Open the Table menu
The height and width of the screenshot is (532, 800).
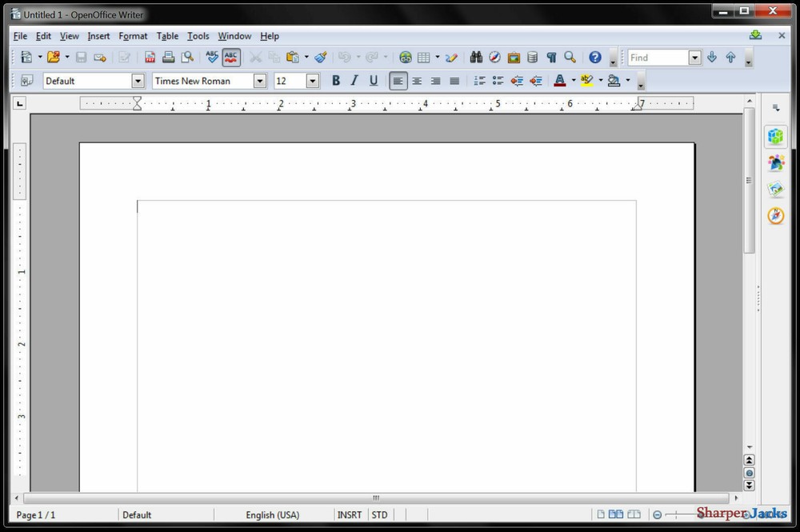click(x=167, y=36)
